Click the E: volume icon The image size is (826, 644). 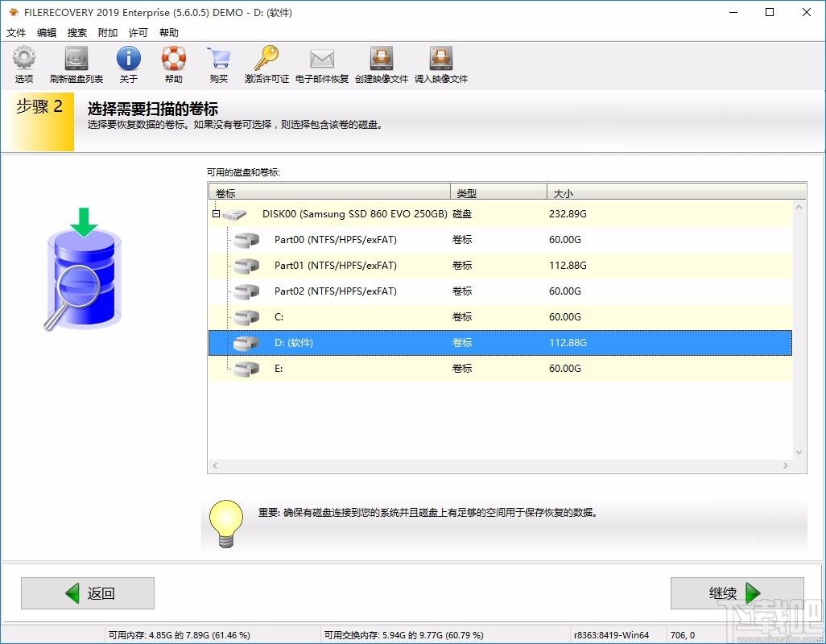tap(246, 369)
